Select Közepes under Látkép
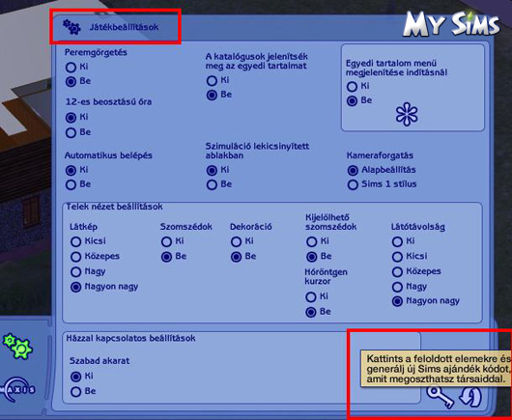Image resolution: width=512 pixels, height=420 pixels. (75, 257)
